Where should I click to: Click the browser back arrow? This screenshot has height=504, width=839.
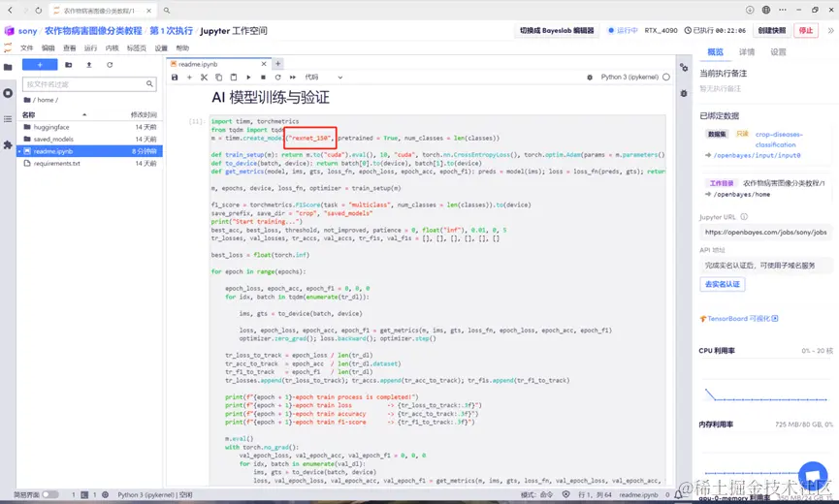[10, 10]
